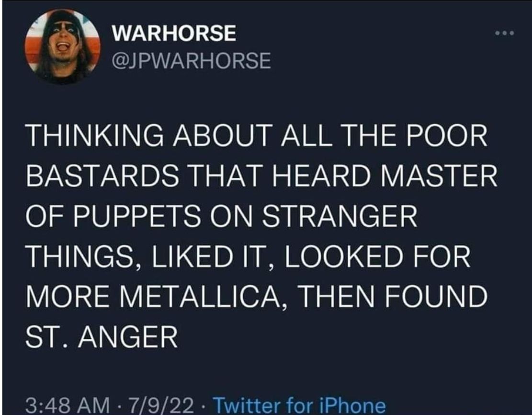View WARHORSE's profile picture avatar
The width and height of the screenshot is (532, 415).
point(62,46)
